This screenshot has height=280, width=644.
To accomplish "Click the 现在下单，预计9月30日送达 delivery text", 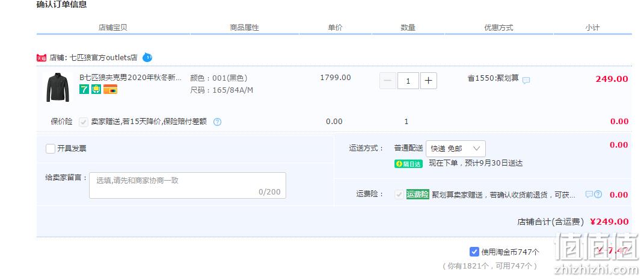I will 476,163.
